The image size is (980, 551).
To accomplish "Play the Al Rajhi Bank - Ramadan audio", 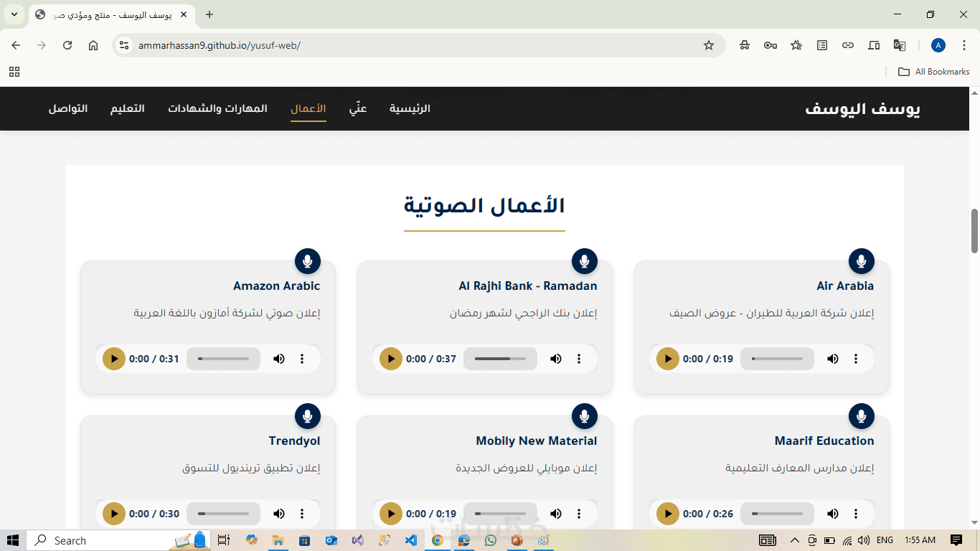I will tap(391, 359).
